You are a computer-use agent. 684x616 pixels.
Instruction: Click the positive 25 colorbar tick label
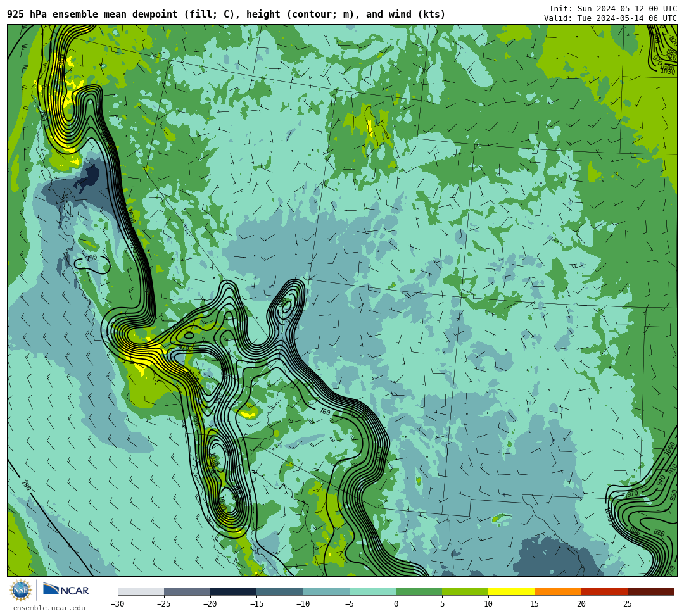627,604
